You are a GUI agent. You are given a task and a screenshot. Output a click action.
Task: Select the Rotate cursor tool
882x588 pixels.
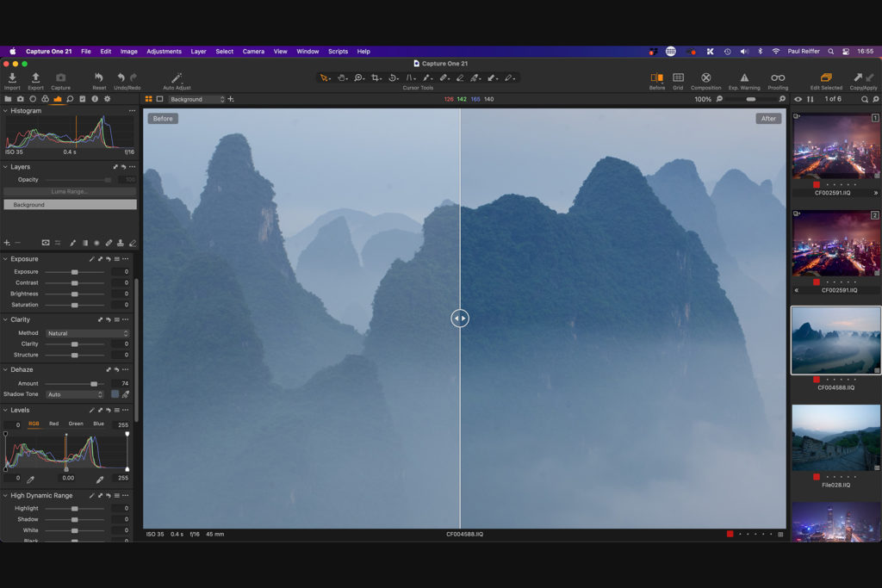coord(393,77)
